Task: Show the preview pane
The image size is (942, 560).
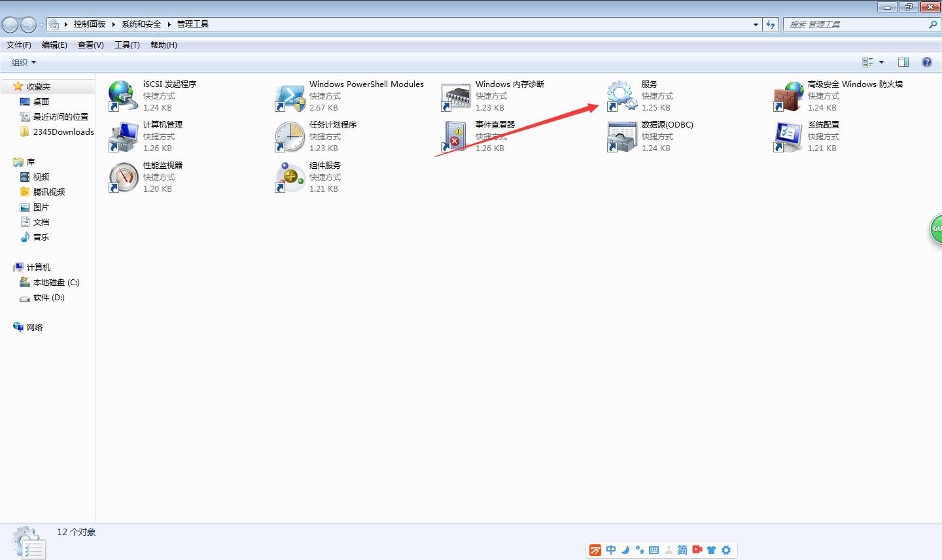Action: click(x=903, y=62)
